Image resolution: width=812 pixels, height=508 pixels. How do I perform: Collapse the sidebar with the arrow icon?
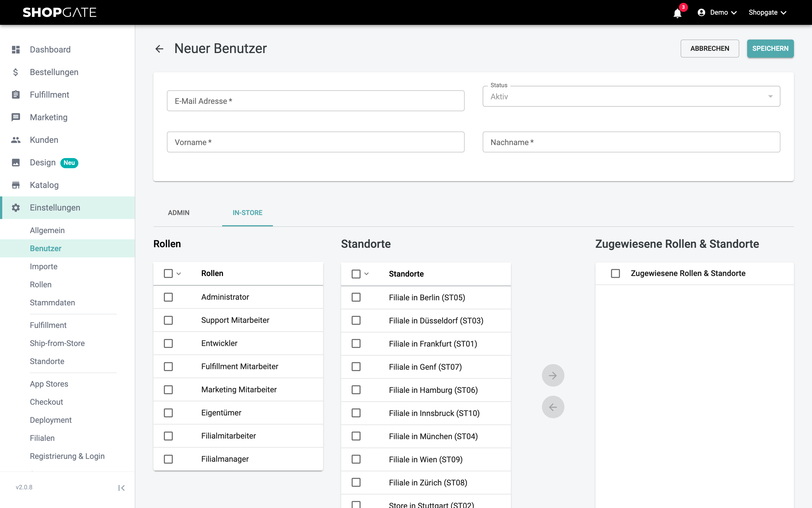click(122, 488)
